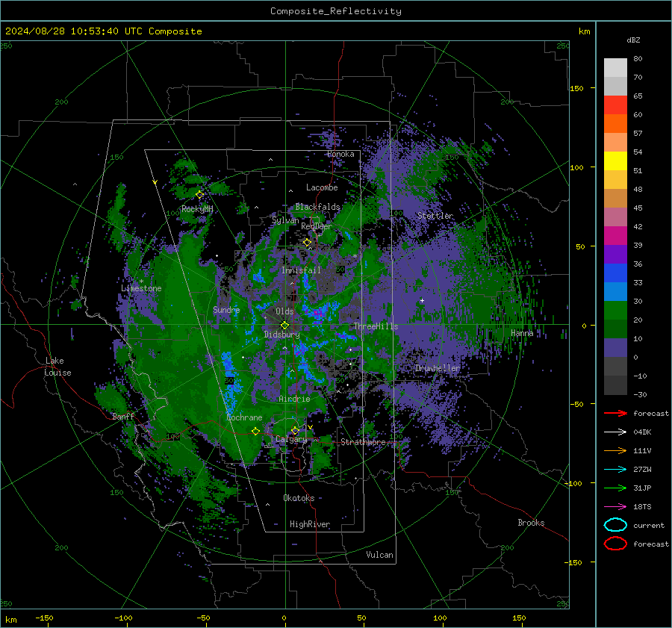This screenshot has width=672, height=628.
Task: Click the Calgary city label
Action: 291,439
